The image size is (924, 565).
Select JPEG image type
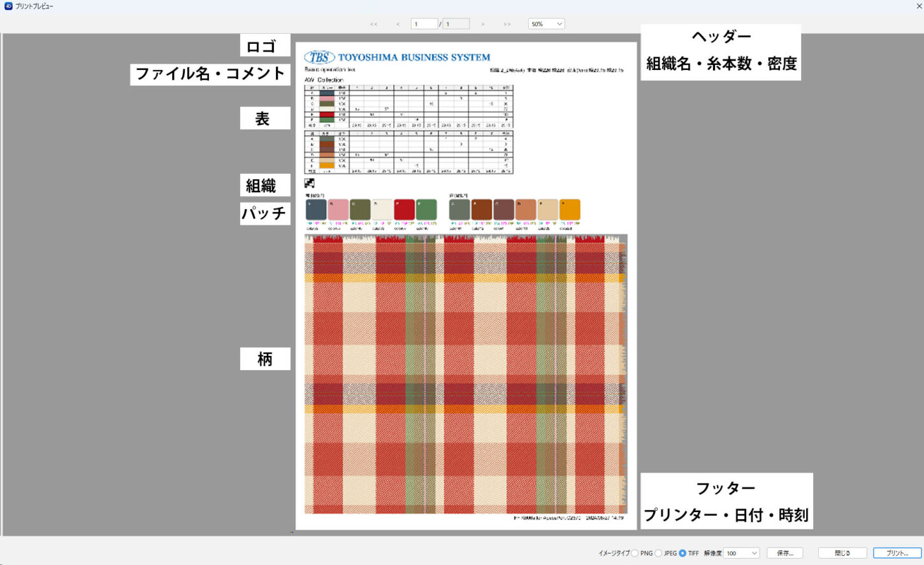coord(659,553)
